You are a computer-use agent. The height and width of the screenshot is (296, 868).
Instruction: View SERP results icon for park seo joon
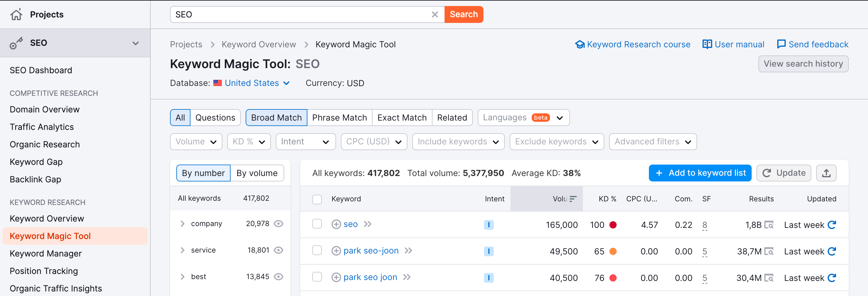click(769, 278)
